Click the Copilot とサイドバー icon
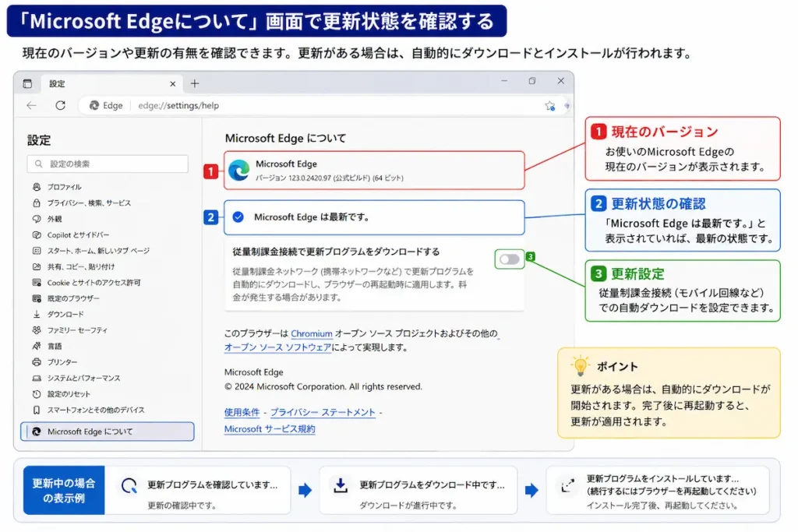The image size is (798, 532). coord(37,235)
